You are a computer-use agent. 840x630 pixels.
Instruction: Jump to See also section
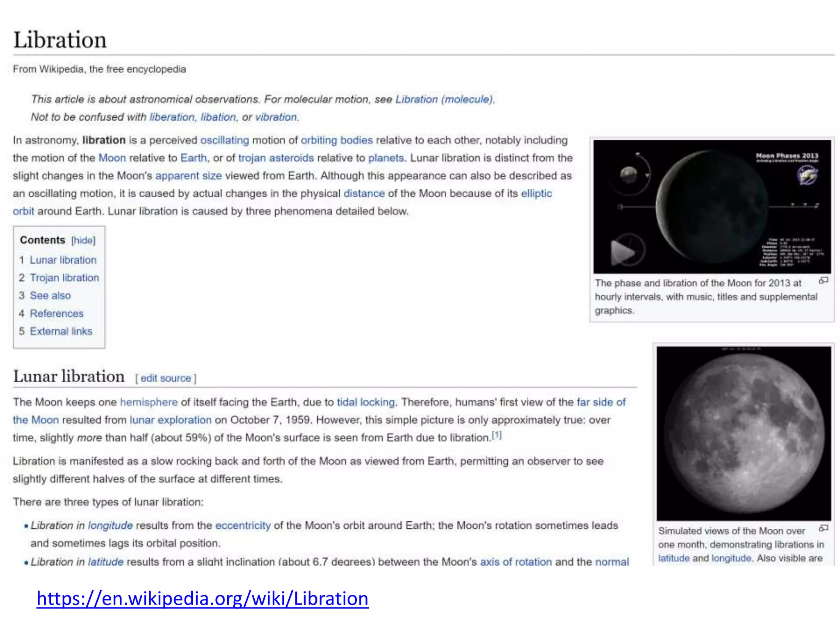50,296
